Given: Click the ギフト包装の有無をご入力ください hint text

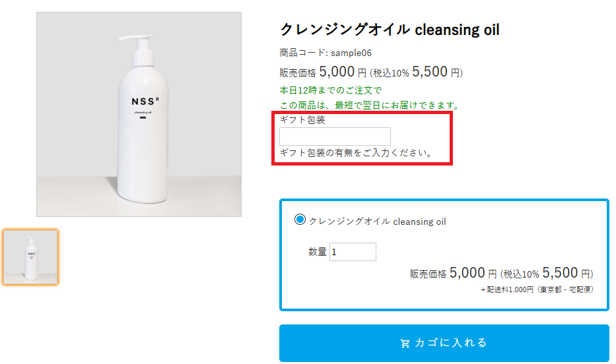Looking at the screenshot, I should pyautogui.click(x=357, y=153).
